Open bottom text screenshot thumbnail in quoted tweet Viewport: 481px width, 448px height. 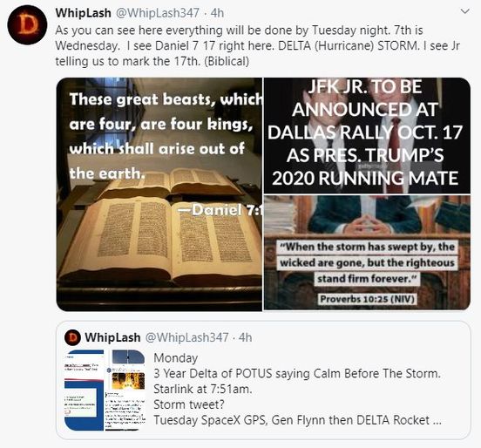(125, 411)
